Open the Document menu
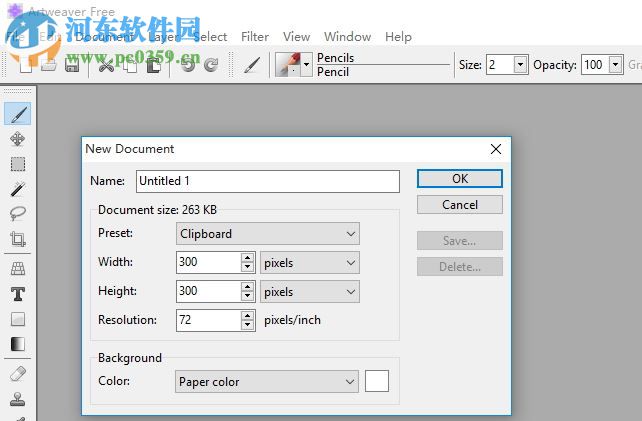 click(104, 37)
